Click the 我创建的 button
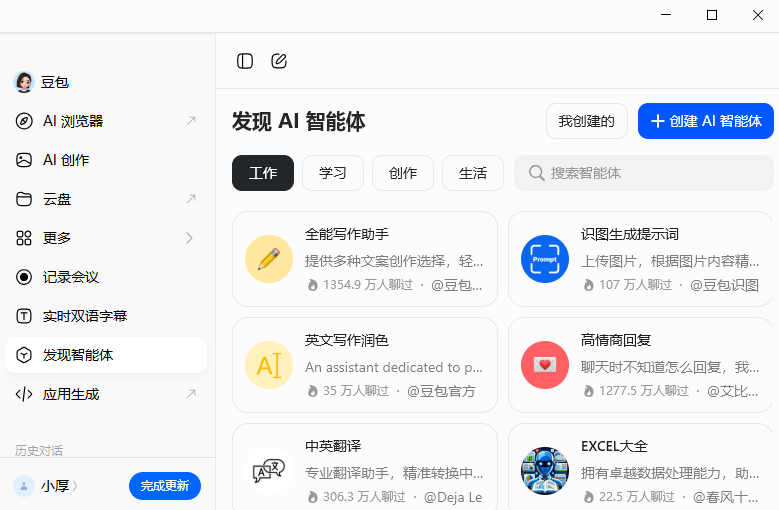Image resolution: width=779 pixels, height=510 pixels. (587, 121)
